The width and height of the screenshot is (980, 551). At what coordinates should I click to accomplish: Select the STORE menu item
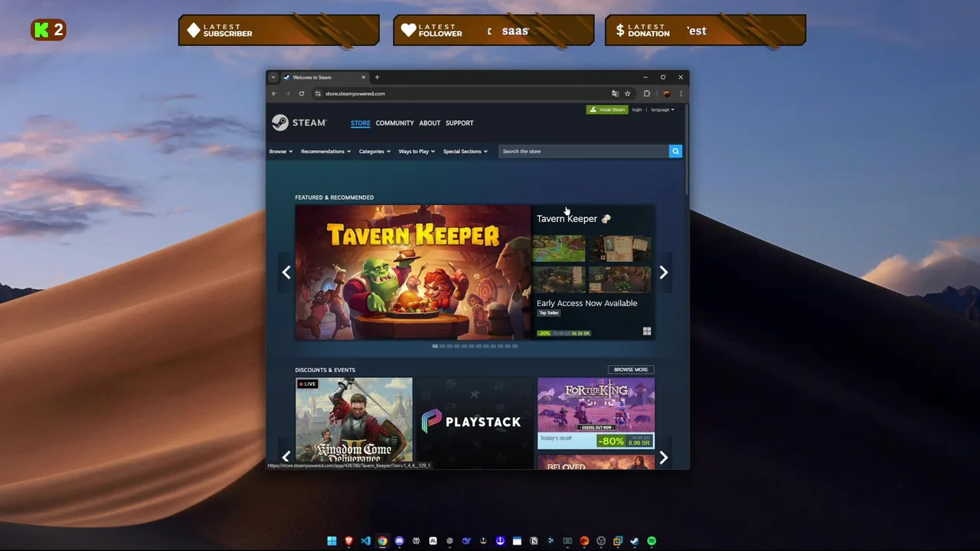point(361,123)
